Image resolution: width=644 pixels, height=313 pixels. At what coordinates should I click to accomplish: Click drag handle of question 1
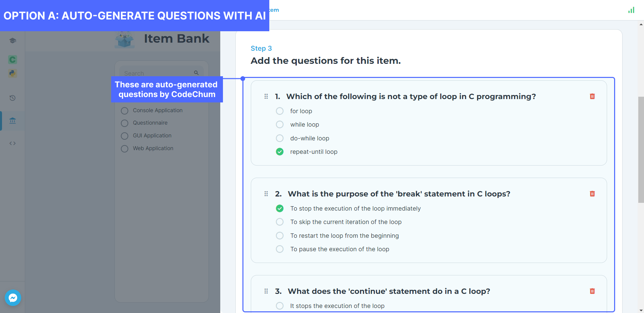[x=266, y=96]
